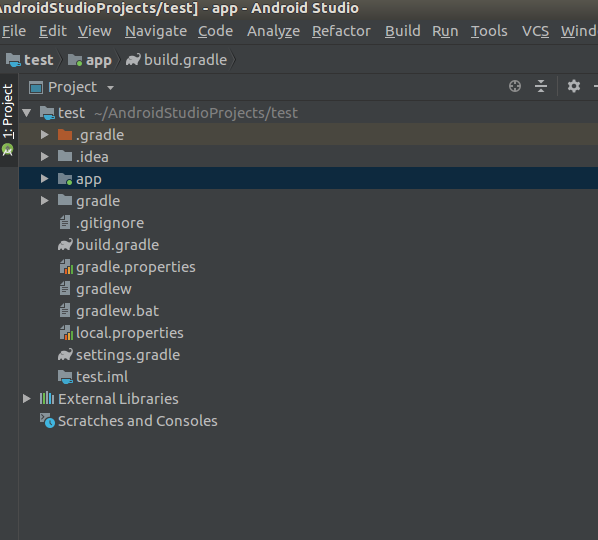Select the test.iml file name
Screen dimensions: 598x540
click(x=102, y=377)
